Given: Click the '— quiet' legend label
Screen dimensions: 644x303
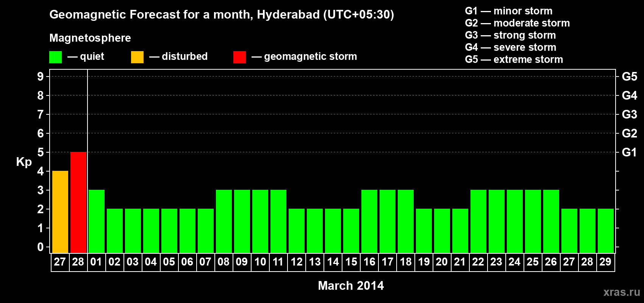Looking at the screenshot, I should click(x=86, y=56).
